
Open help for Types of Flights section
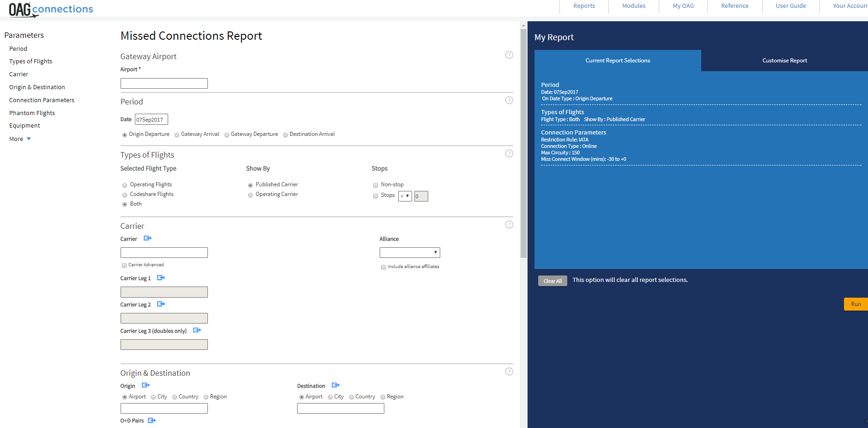(x=509, y=153)
